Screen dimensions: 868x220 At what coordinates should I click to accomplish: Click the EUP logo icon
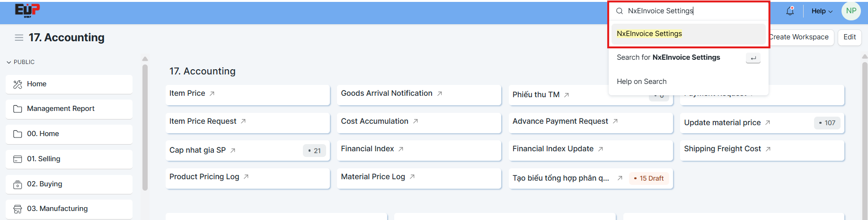pos(27,10)
